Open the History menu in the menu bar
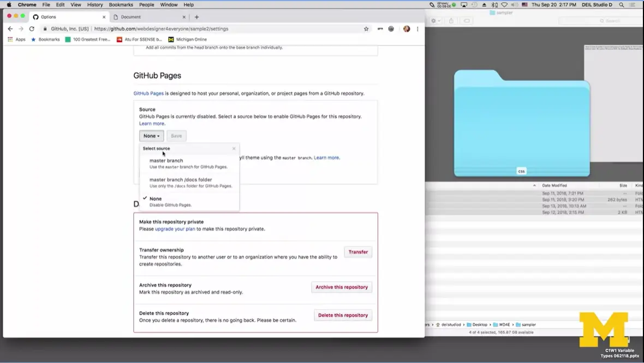 (x=94, y=4)
